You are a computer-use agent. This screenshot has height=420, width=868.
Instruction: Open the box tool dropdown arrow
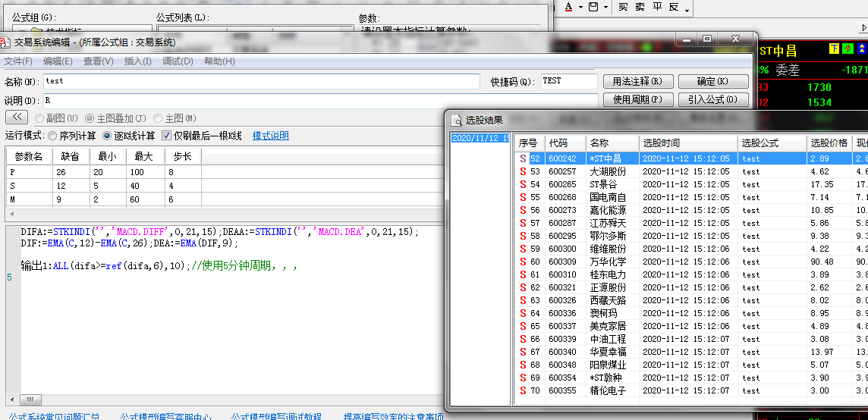pyautogui.click(x=605, y=8)
